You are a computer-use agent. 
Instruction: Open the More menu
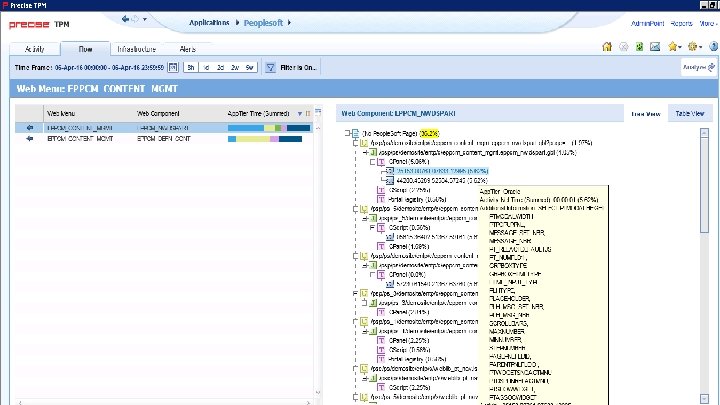coord(708,23)
